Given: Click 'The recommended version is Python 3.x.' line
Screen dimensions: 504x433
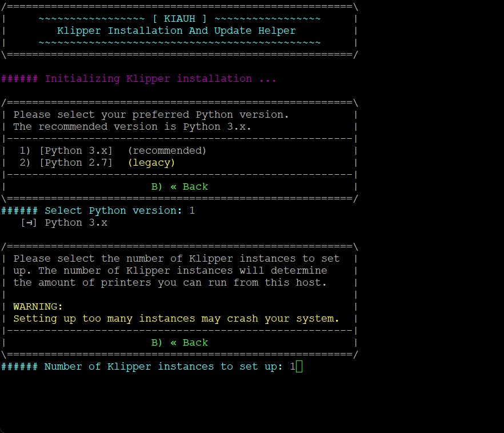Looking at the screenshot, I should (132, 127).
